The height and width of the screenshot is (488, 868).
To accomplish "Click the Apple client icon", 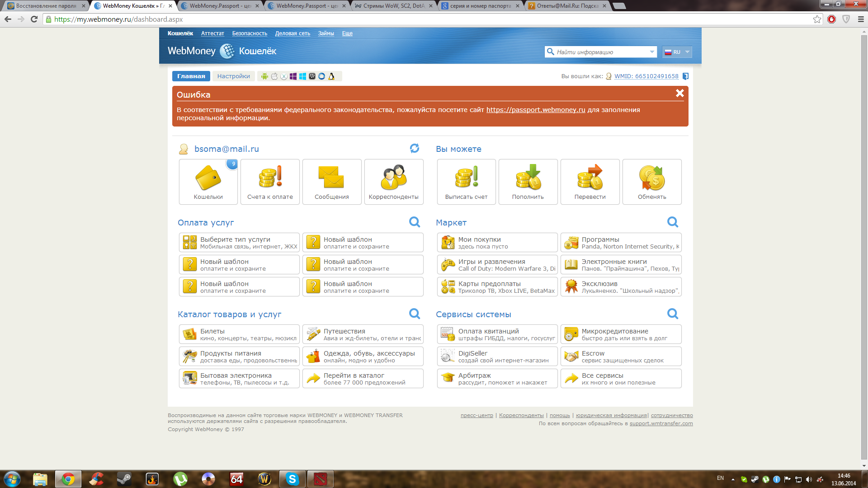I will [x=274, y=76].
